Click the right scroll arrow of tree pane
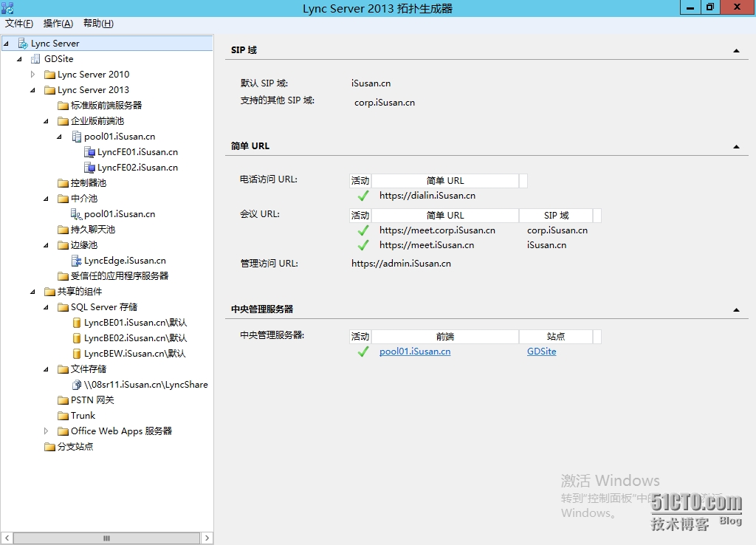The height and width of the screenshot is (545, 756). [207, 538]
